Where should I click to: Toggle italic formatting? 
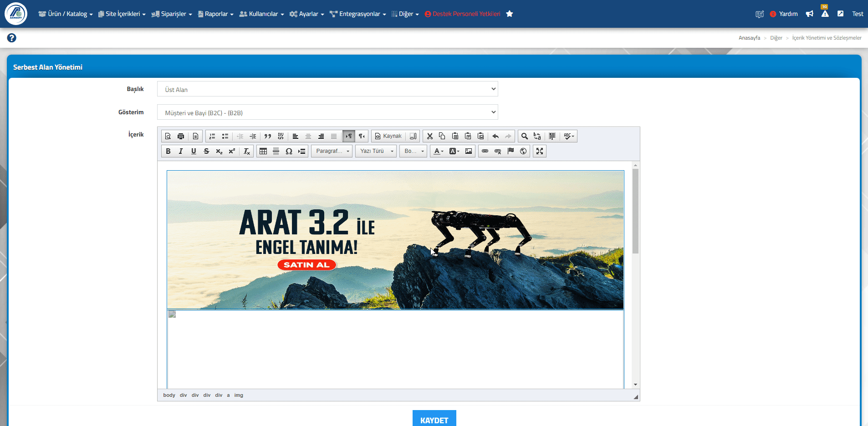(x=181, y=151)
